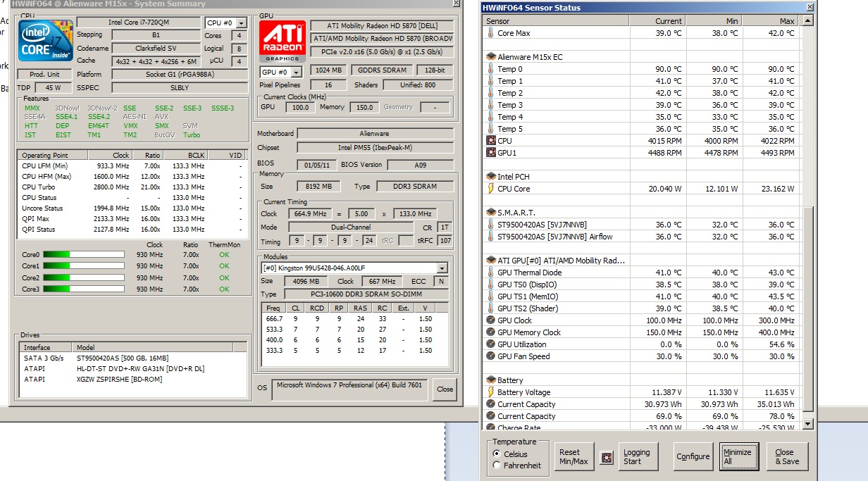
Task: Click the round icon beside GPU Clock
Action: click(491, 320)
